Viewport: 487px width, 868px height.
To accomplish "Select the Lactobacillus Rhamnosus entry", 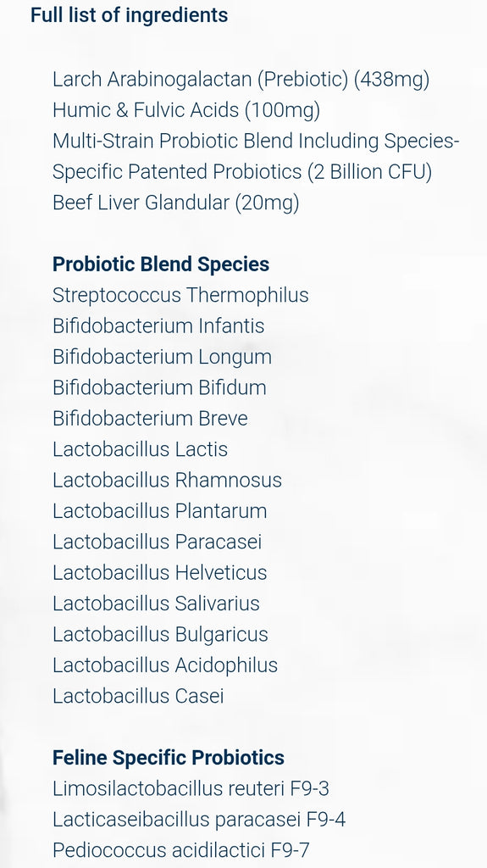I will (167, 480).
